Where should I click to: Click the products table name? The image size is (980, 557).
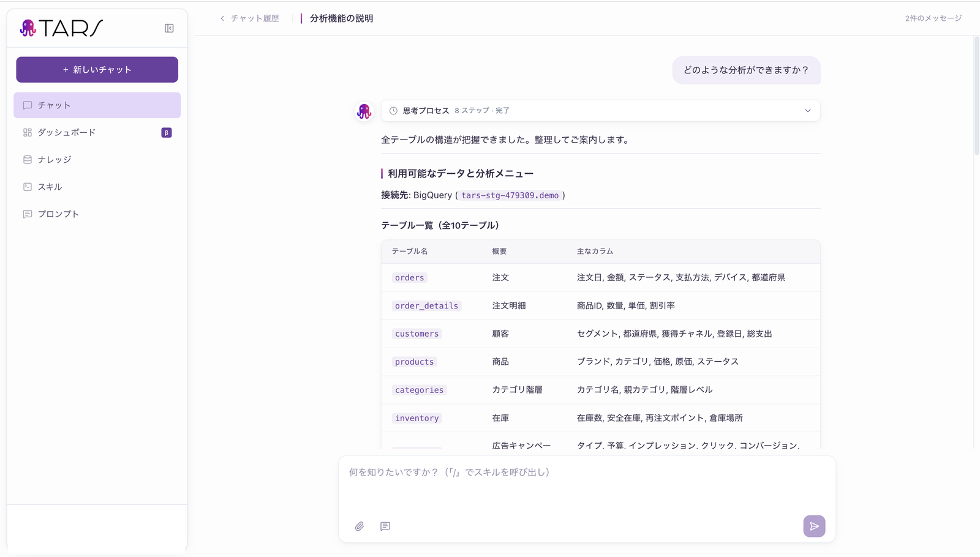point(414,362)
